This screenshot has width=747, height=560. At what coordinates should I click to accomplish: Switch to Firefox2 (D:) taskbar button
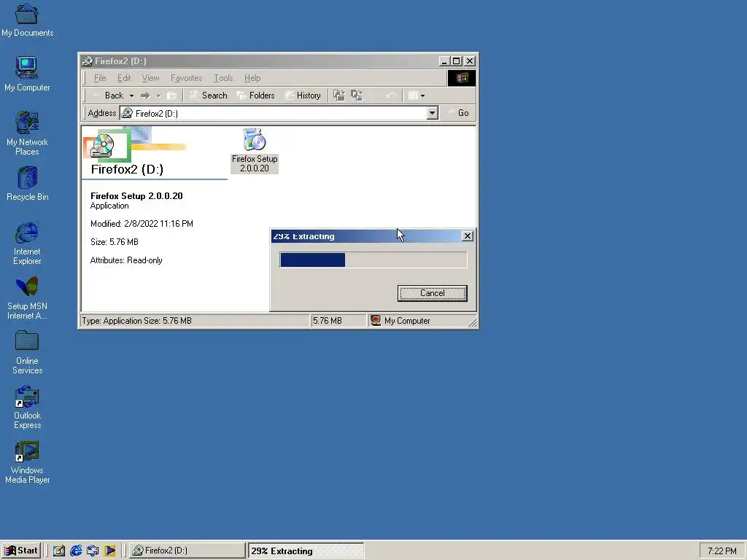pos(187,551)
